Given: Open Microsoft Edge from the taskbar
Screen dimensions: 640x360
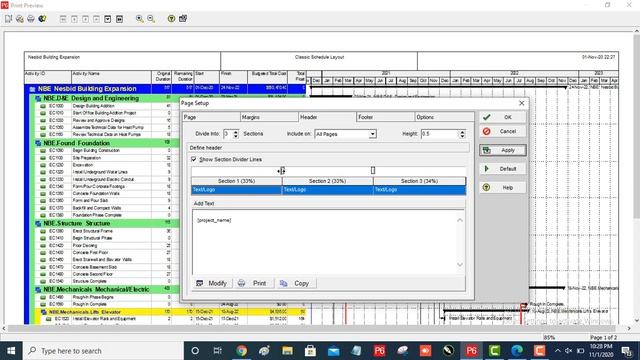Looking at the screenshot, I should coord(517,351).
